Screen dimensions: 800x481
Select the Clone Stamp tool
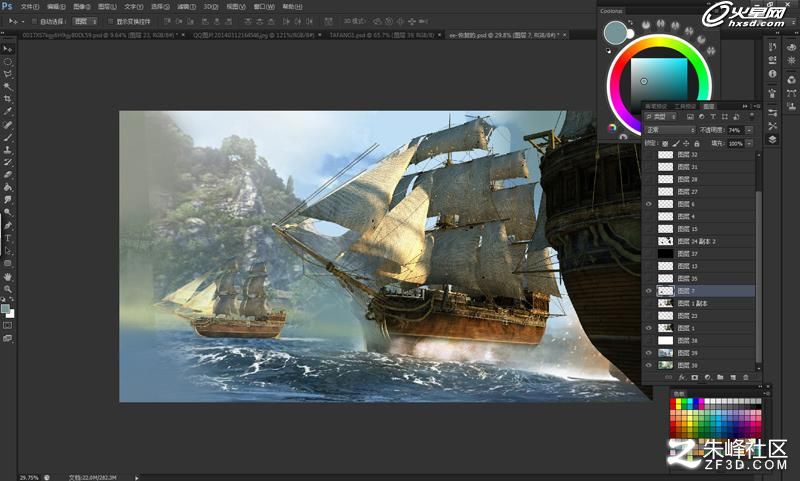[7, 150]
